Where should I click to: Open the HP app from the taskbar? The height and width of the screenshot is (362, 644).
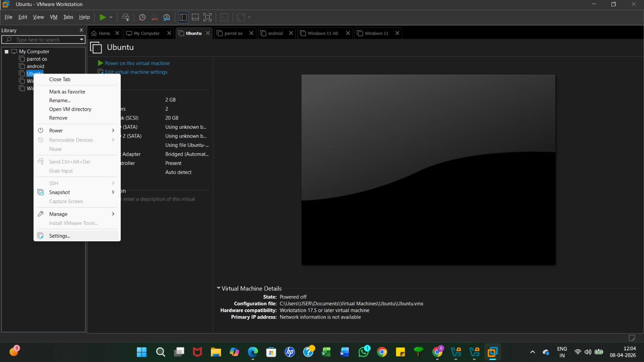click(290, 352)
